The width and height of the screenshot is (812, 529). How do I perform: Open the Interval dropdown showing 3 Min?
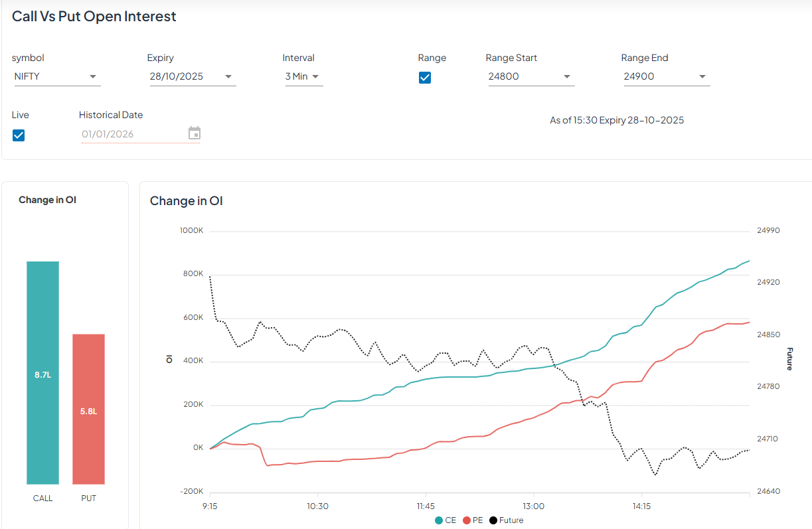click(303, 77)
